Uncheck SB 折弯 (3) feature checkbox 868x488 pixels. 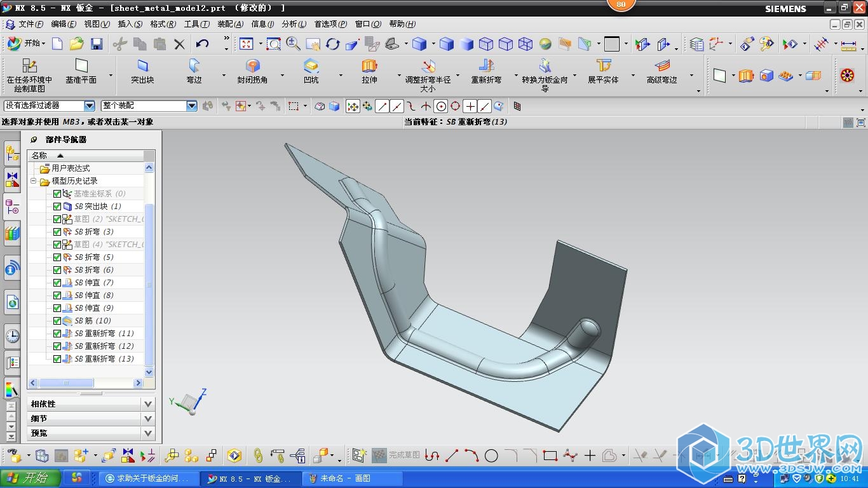coord(57,232)
